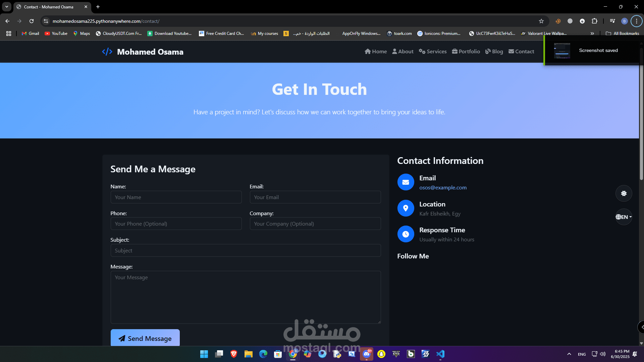
Task: Expand the hidden bookmarks chevron
Action: pos(592,34)
